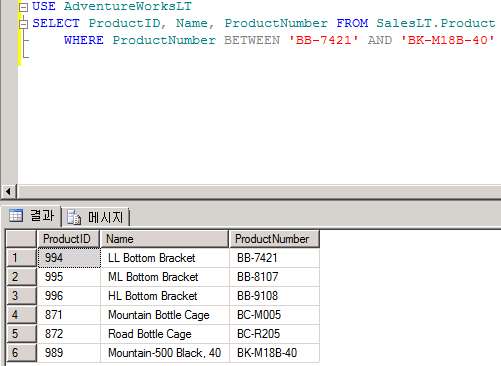Click the cell with ProductID 989
501x366 pixels.
coord(69,353)
